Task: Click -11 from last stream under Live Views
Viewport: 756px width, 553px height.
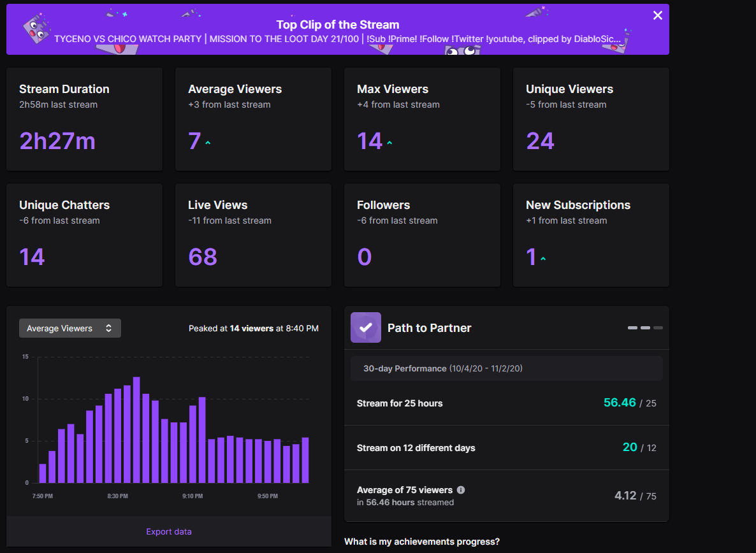Action: pos(229,220)
